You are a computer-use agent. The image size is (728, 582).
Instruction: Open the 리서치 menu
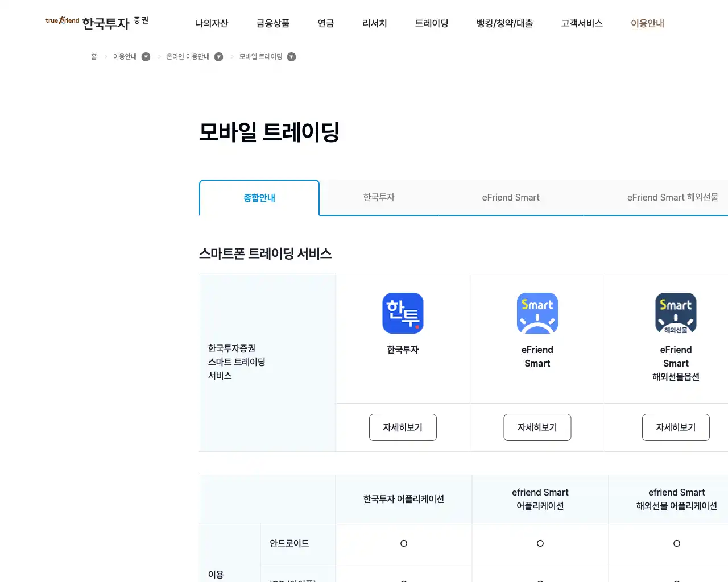375,23
